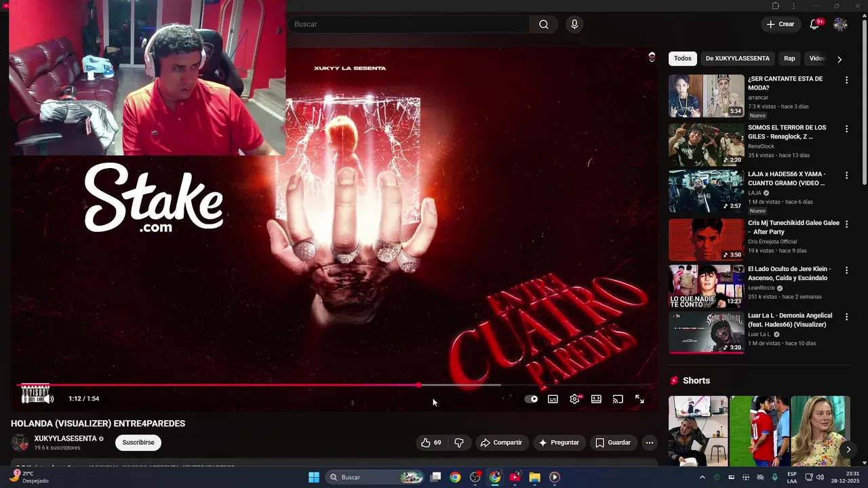Image resolution: width=868 pixels, height=488 pixels.
Task: Open the notifications bell
Action: (x=814, y=24)
